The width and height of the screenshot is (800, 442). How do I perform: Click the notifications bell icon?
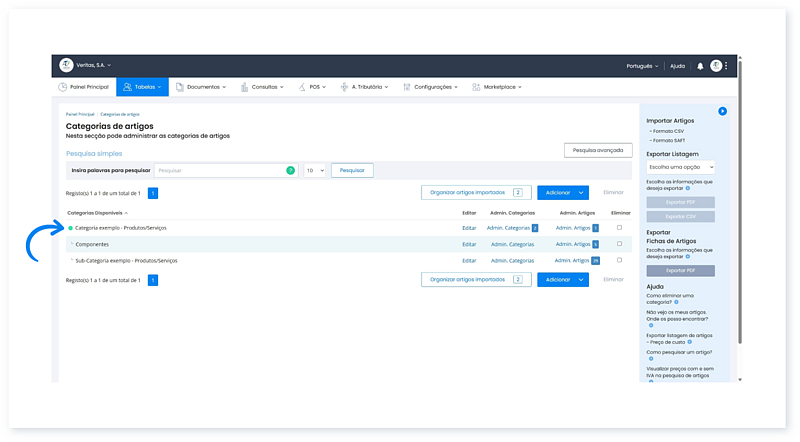tap(700, 66)
